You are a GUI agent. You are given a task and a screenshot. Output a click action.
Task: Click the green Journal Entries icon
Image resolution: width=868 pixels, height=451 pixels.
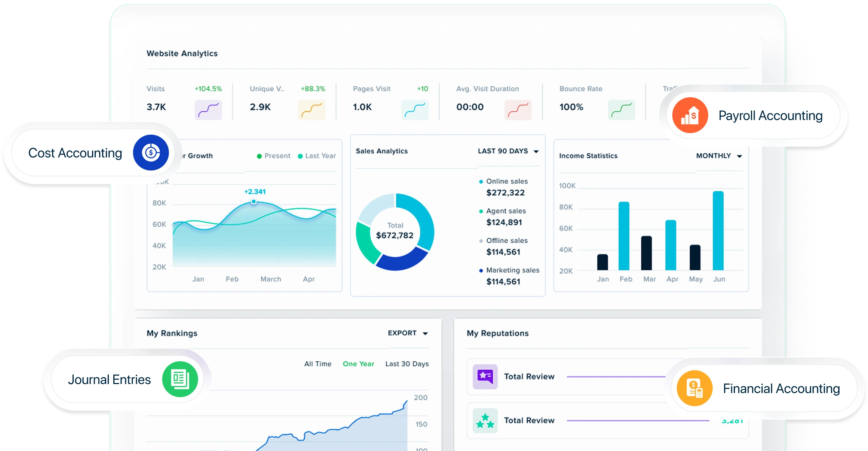(x=180, y=379)
